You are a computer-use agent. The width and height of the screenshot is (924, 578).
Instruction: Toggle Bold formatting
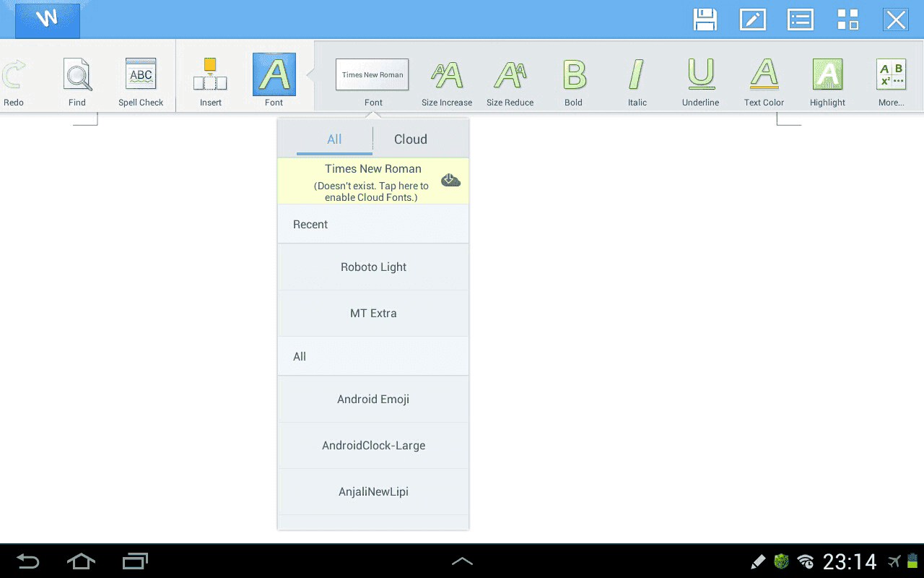click(574, 82)
